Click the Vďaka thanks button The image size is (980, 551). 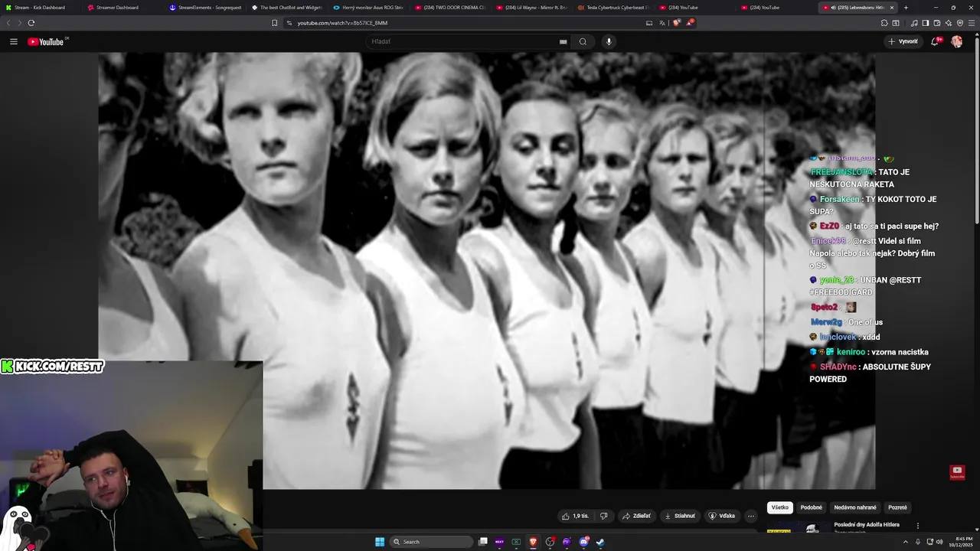(x=722, y=516)
